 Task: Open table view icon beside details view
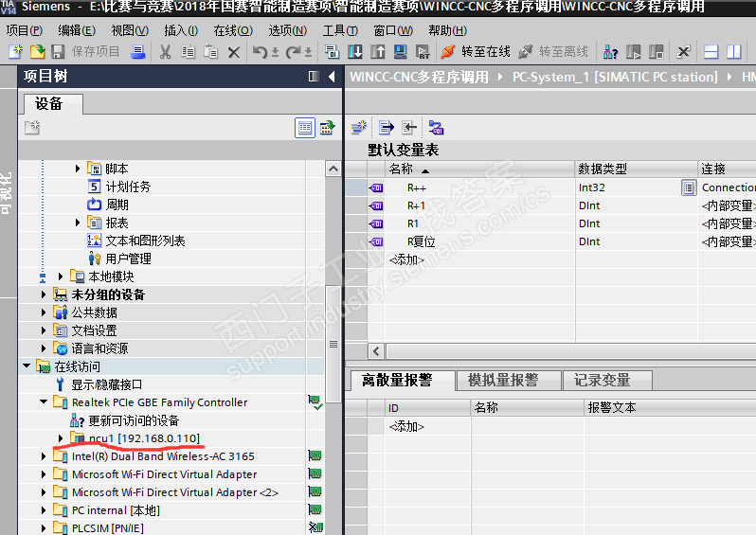click(328, 128)
